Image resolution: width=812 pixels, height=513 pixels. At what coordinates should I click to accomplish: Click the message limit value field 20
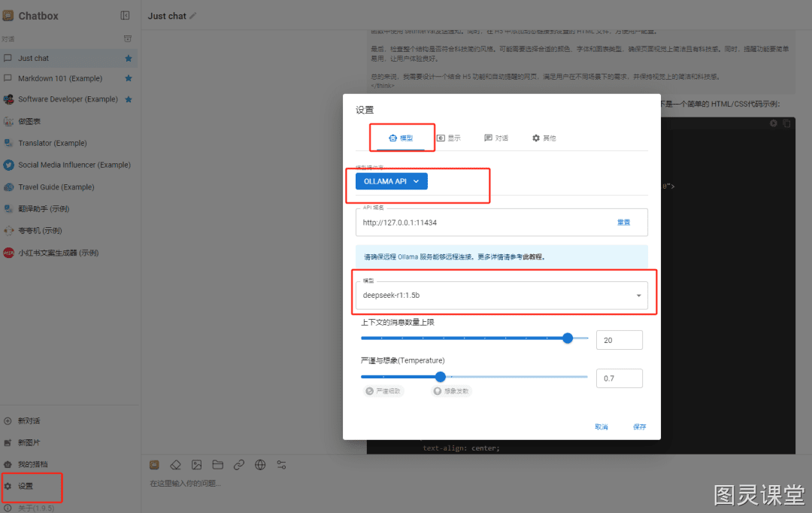click(x=620, y=340)
